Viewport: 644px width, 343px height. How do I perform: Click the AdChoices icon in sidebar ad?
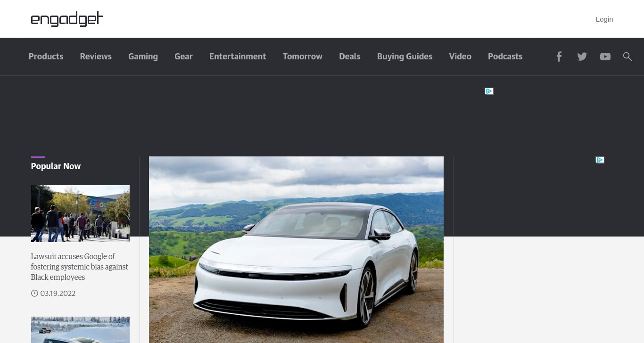[x=600, y=160]
